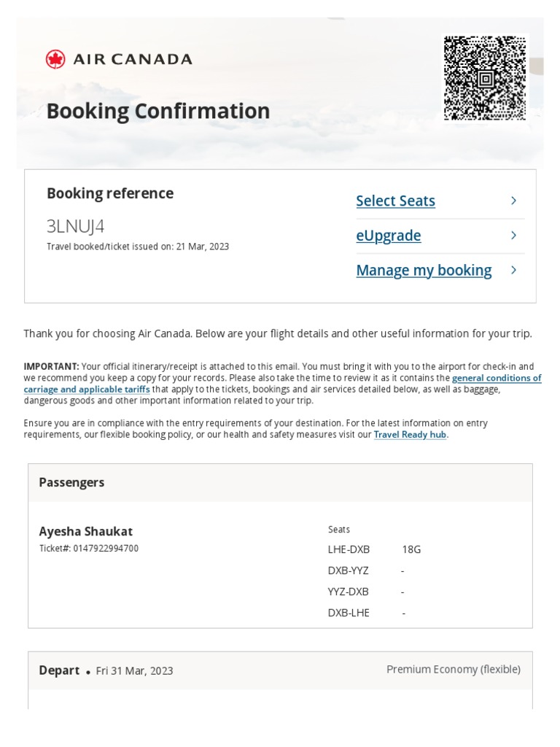Viewport: 560px width, 747px height.
Task: Click the Depart section header
Action: tap(59, 670)
